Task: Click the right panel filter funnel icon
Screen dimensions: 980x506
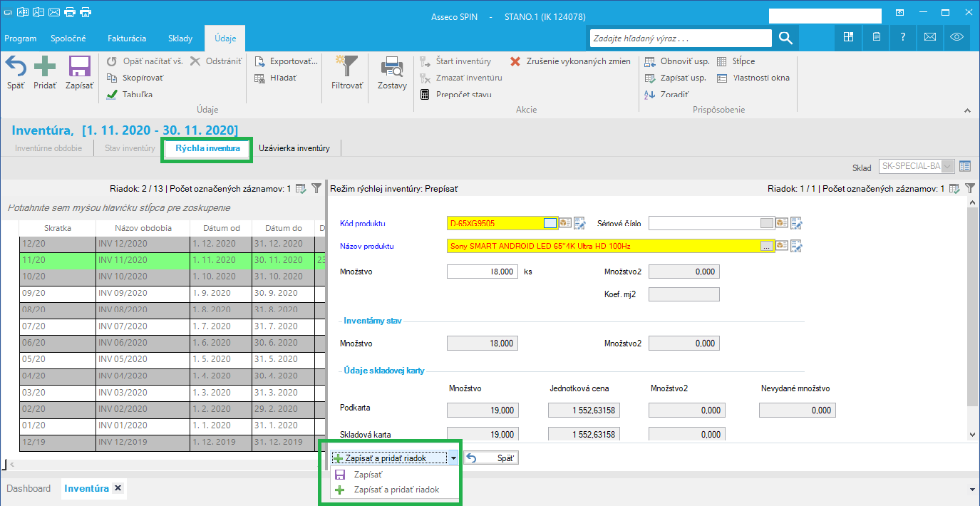Action: click(970, 189)
